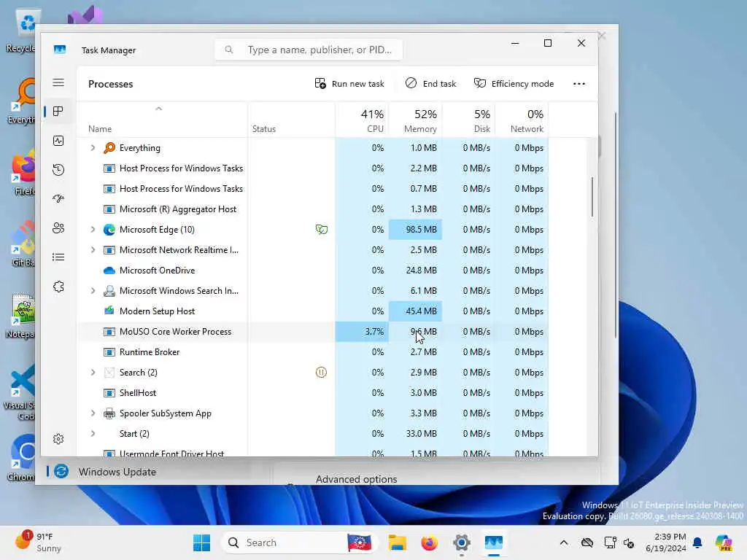
Task: Click Microsoft Edge efficiency mode leaf icon
Action: 322,230
